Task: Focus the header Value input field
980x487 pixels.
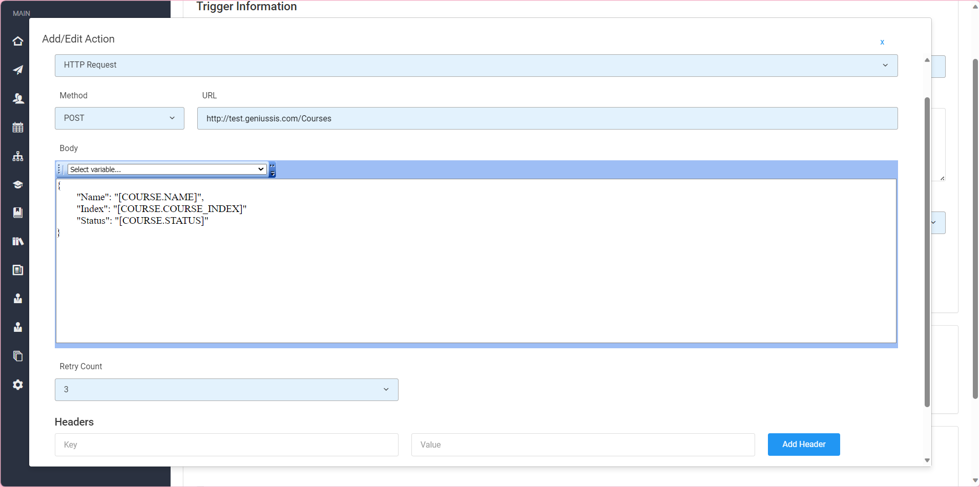Action: (582, 444)
